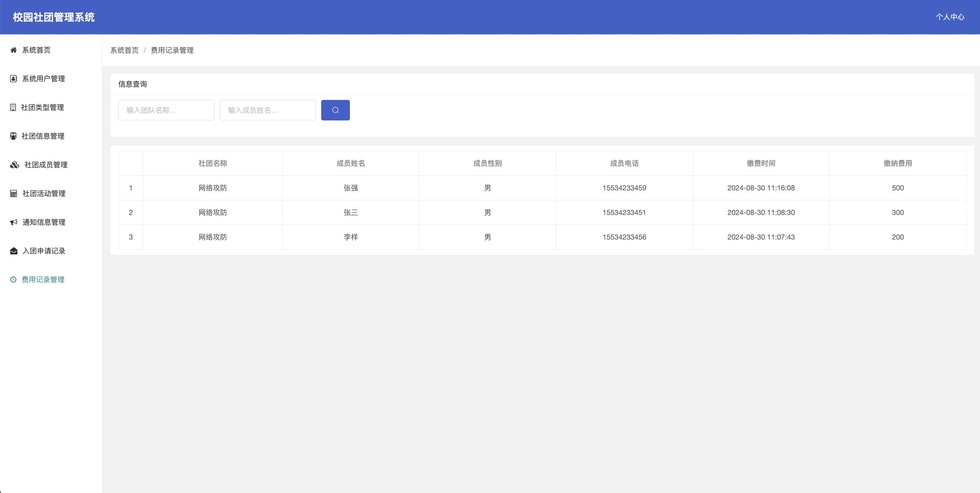The height and width of the screenshot is (493, 980).
Task: Click the envelope icon beside 入团申请记录
Action: click(14, 251)
